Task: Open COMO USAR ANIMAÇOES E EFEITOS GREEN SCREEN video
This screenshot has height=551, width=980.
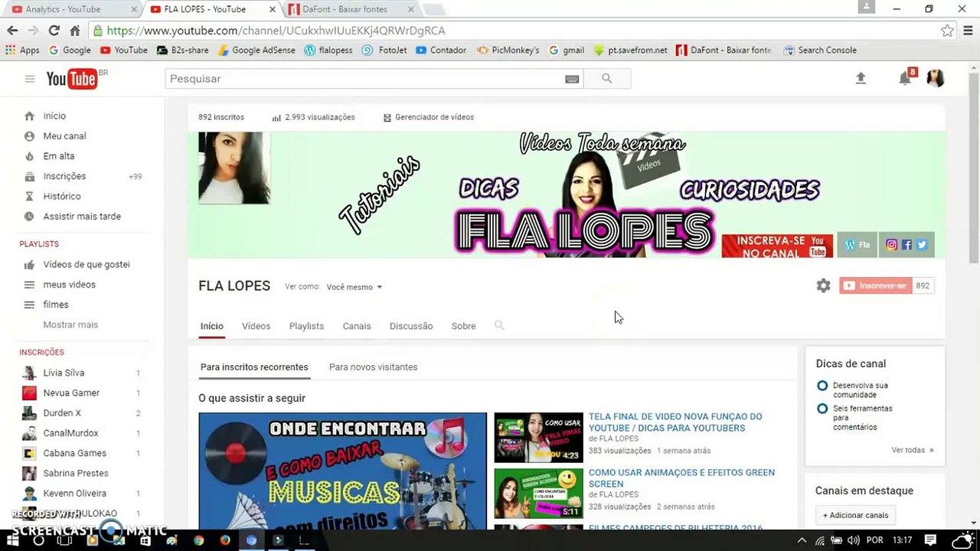Action: [x=681, y=478]
